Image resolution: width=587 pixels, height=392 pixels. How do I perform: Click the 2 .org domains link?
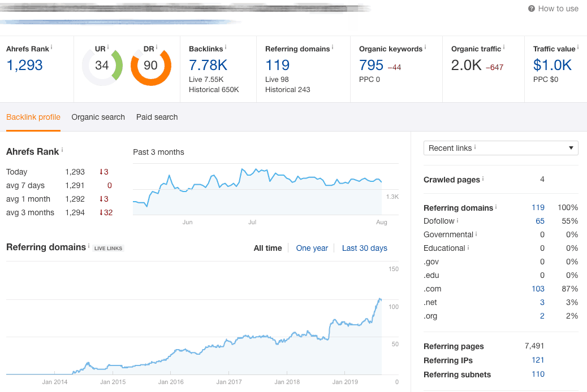pyautogui.click(x=542, y=316)
